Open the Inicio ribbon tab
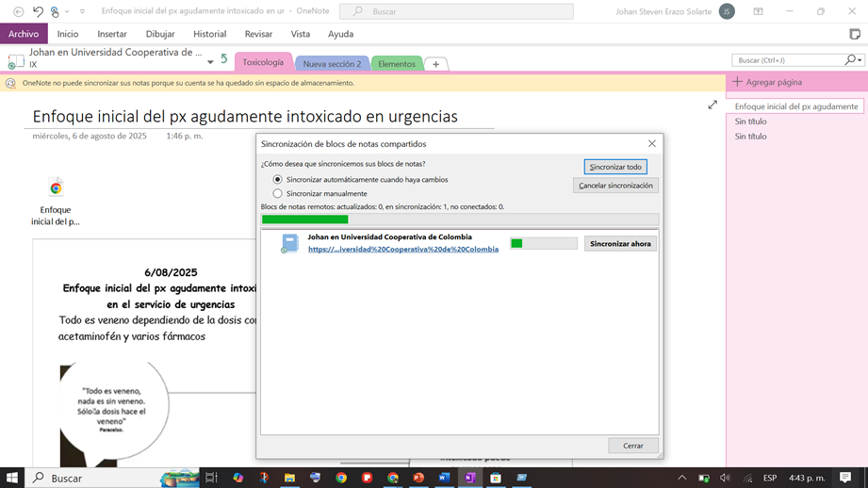This screenshot has height=488, width=868. click(x=68, y=34)
